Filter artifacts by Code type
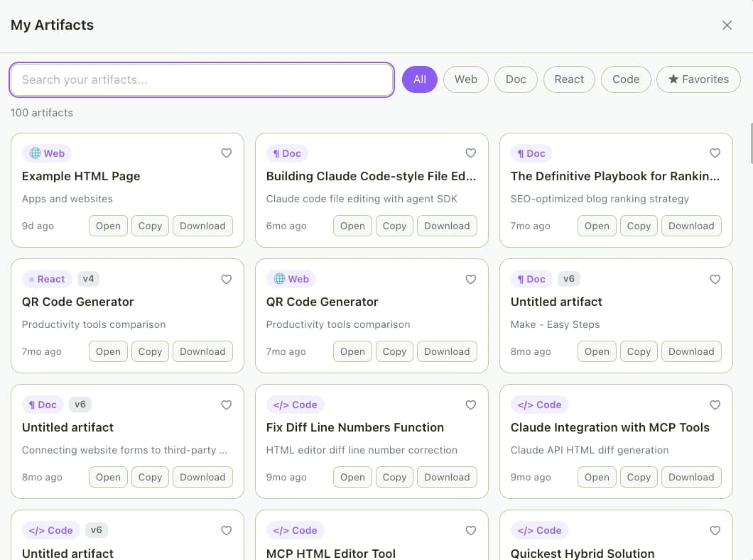Image resolution: width=753 pixels, height=560 pixels. pos(626,79)
